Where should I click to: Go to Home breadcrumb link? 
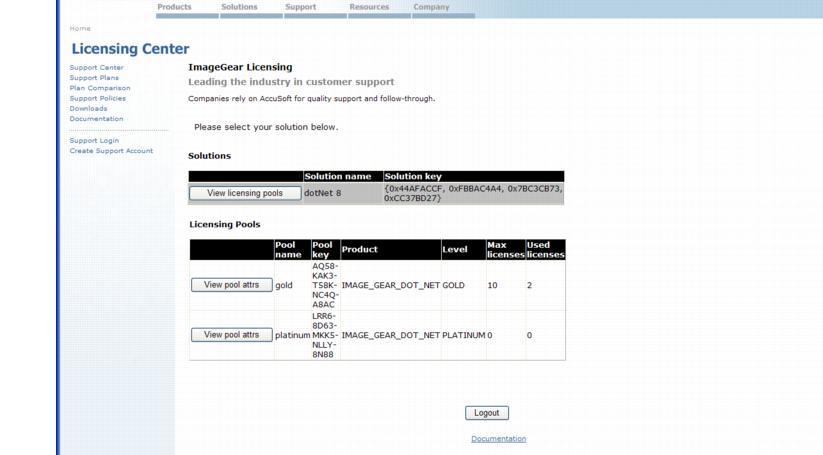(80, 28)
